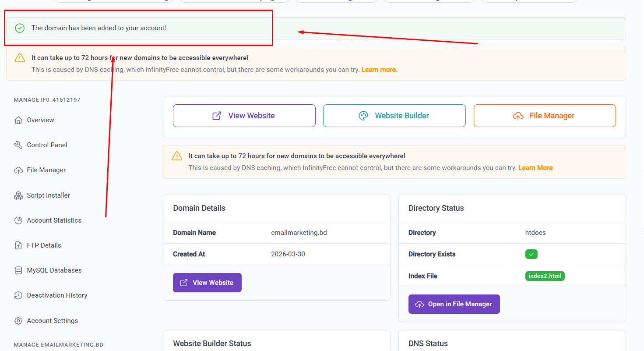Screen dimensions: 644x351
Task: Click the purple View Website button
Action: click(207, 282)
